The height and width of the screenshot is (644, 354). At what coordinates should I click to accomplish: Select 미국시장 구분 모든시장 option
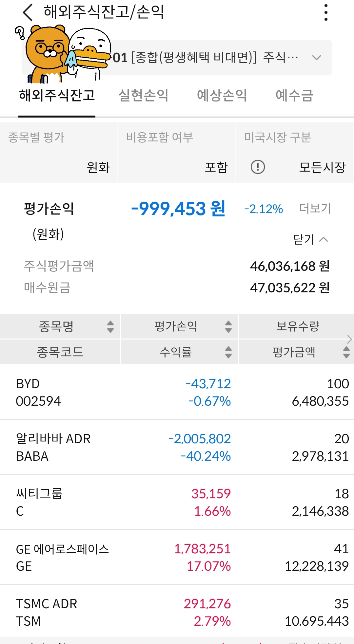pos(322,167)
